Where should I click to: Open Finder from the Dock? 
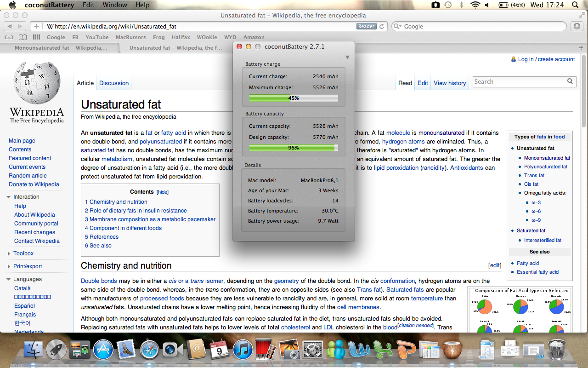[x=33, y=350]
